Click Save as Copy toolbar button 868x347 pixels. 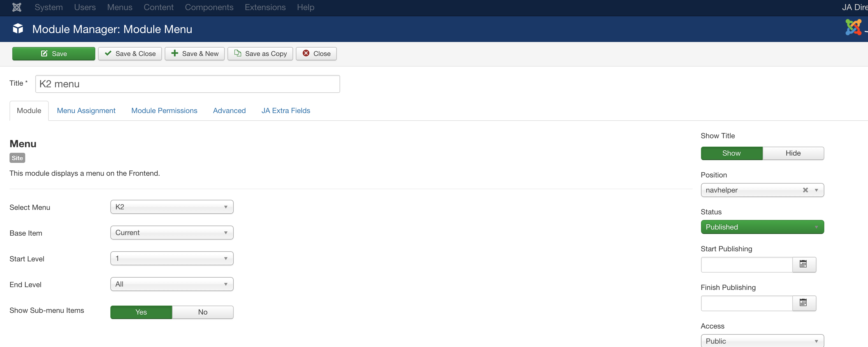(260, 53)
